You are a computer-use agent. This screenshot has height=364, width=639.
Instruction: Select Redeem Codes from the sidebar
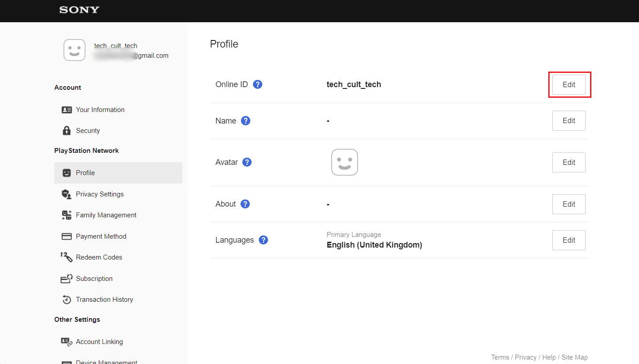(x=99, y=257)
